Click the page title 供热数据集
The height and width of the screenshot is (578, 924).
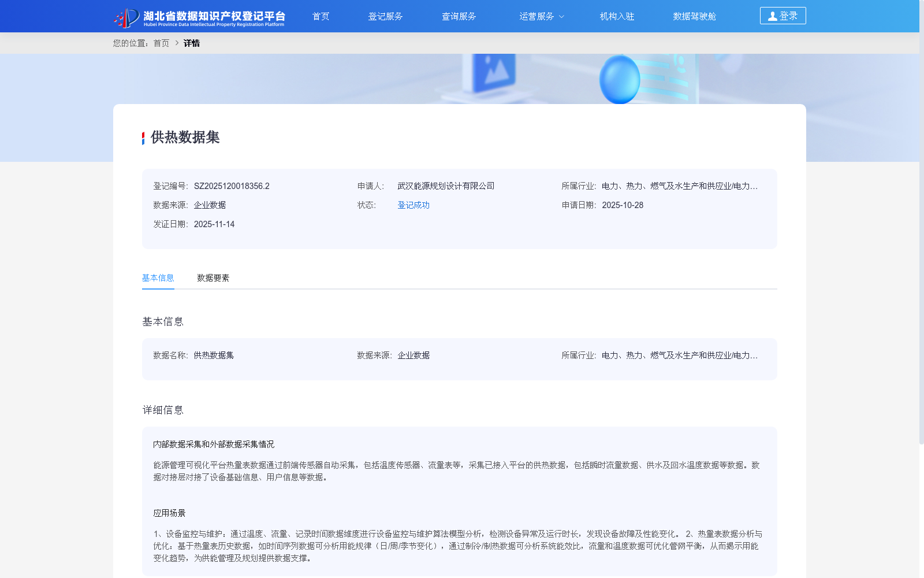[x=185, y=138]
